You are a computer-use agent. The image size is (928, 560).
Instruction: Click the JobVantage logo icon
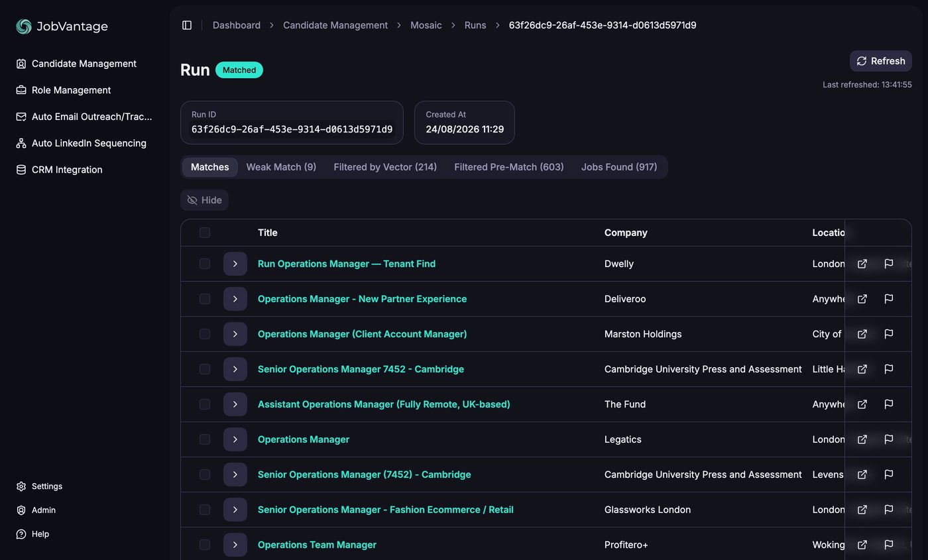coord(24,27)
